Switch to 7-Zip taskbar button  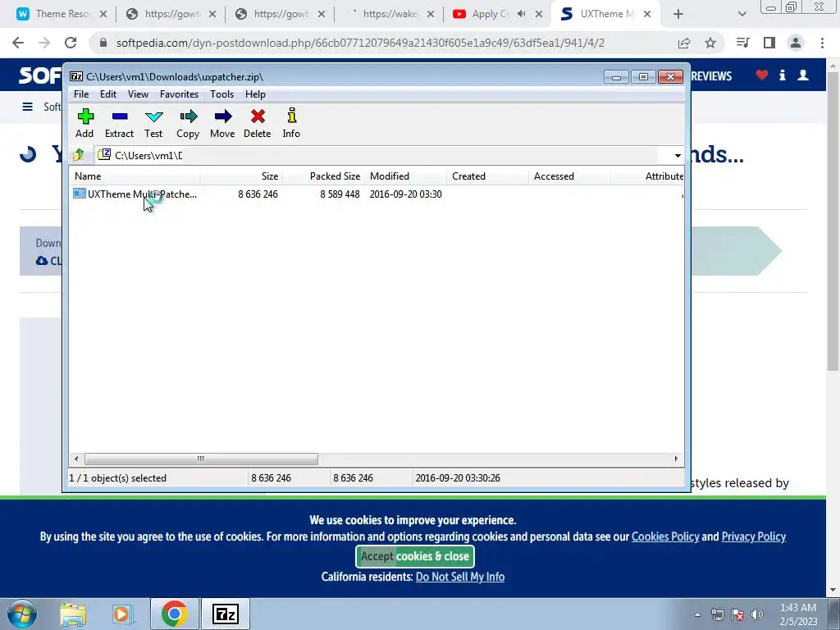[x=226, y=614]
